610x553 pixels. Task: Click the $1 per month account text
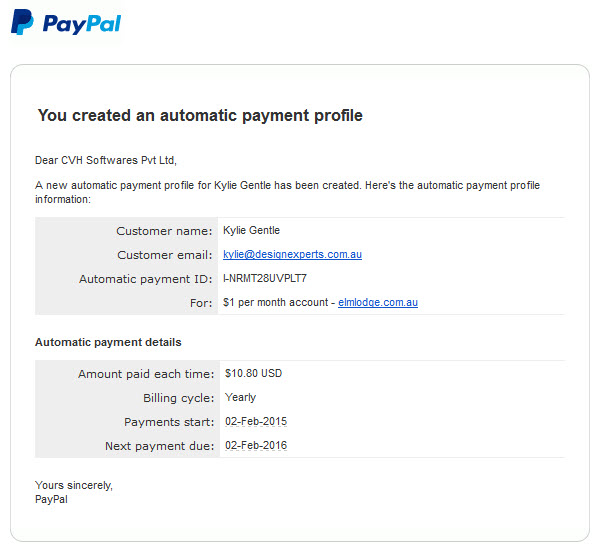[275, 302]
